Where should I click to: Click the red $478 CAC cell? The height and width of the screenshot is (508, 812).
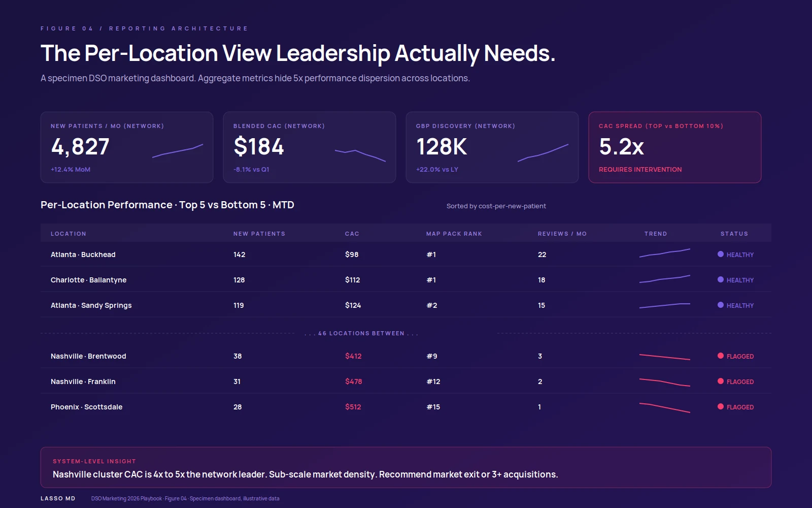pyautogui.click(x=354, y=382)
